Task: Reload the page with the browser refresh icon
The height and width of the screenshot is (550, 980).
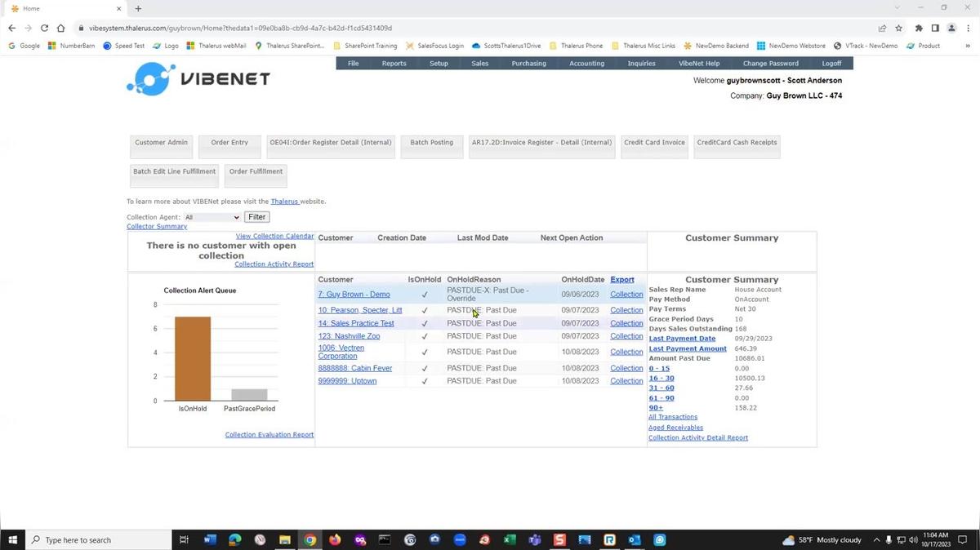Action: (x=44, y=28)
